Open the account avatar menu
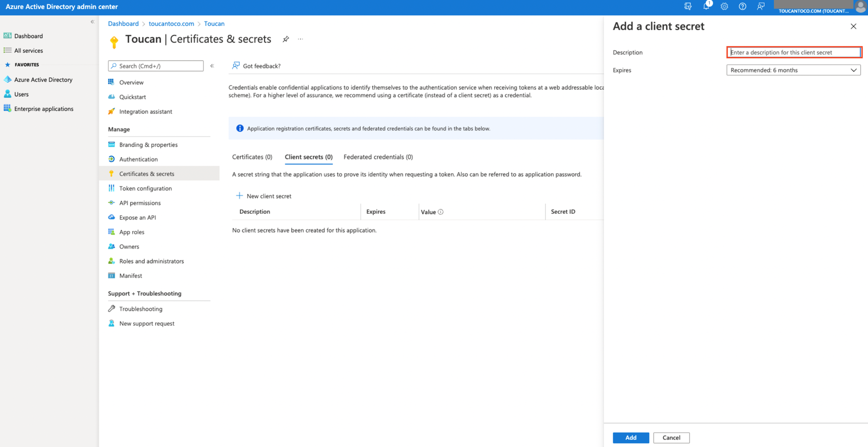This screenshot has width=868, height=447. (860, 7)
